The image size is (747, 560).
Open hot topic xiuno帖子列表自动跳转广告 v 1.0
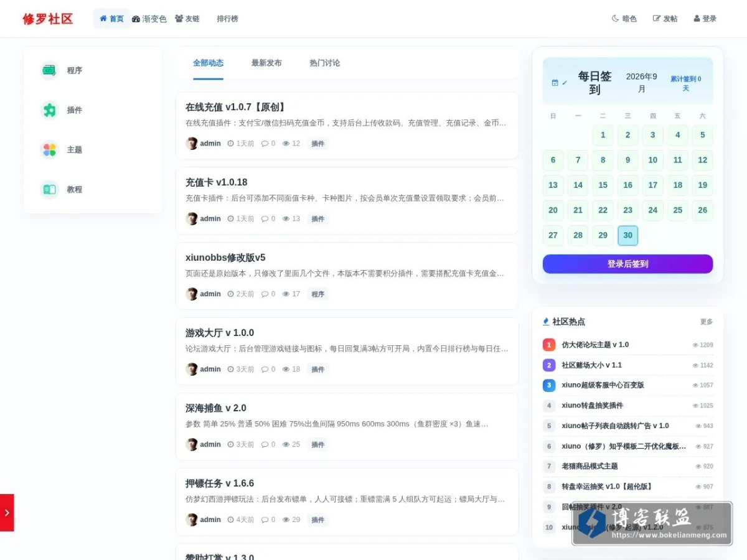point(615,426)
